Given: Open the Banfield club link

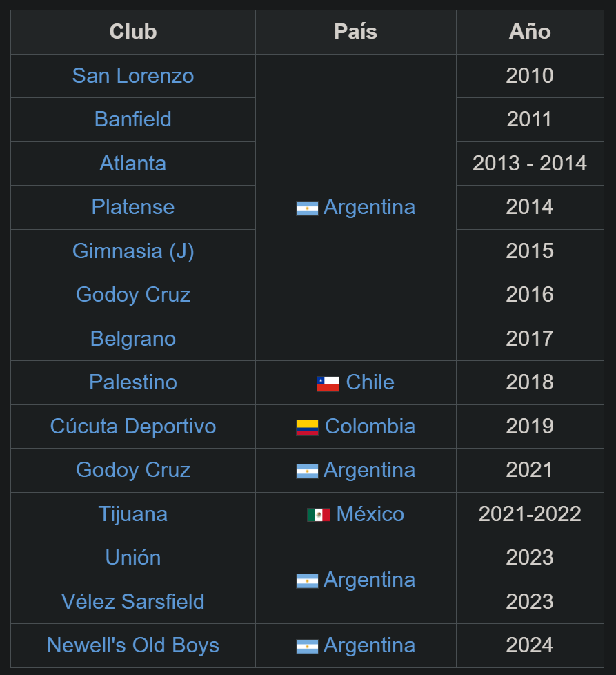Looking at the screenshot, I should pyautogui.click(x=133, y=119).
